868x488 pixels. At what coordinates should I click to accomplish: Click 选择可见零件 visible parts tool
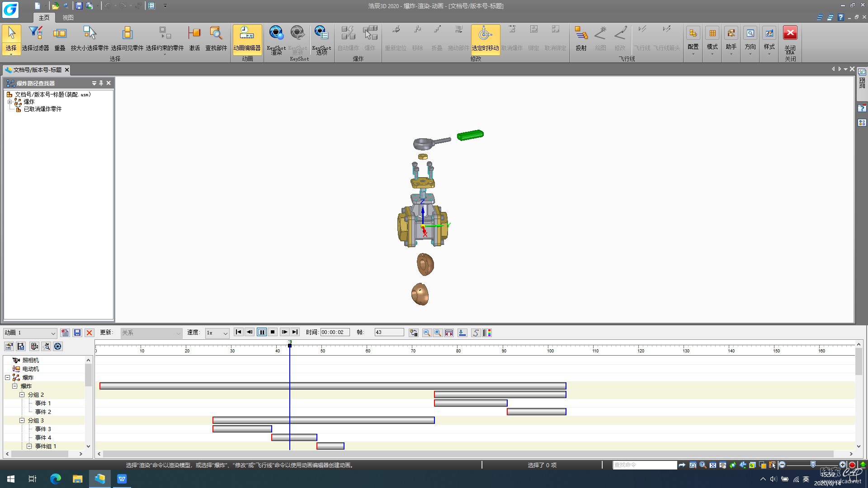(127, 39)
